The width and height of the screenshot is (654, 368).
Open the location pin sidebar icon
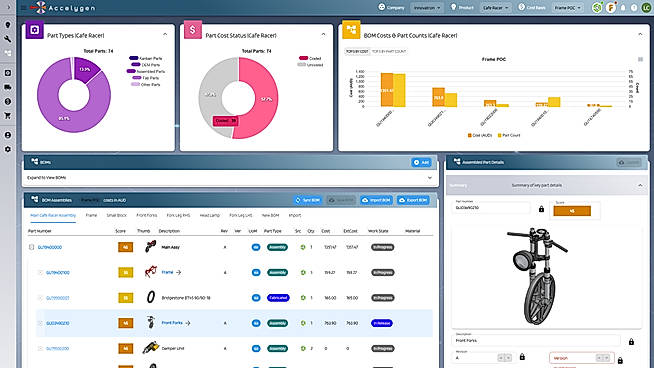[8, 25]
